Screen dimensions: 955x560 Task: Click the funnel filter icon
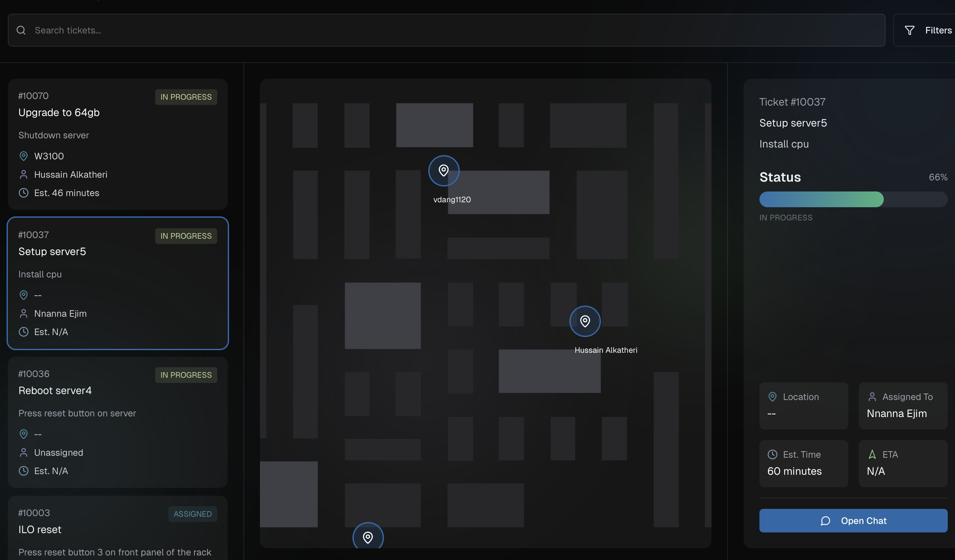[909, 30]
